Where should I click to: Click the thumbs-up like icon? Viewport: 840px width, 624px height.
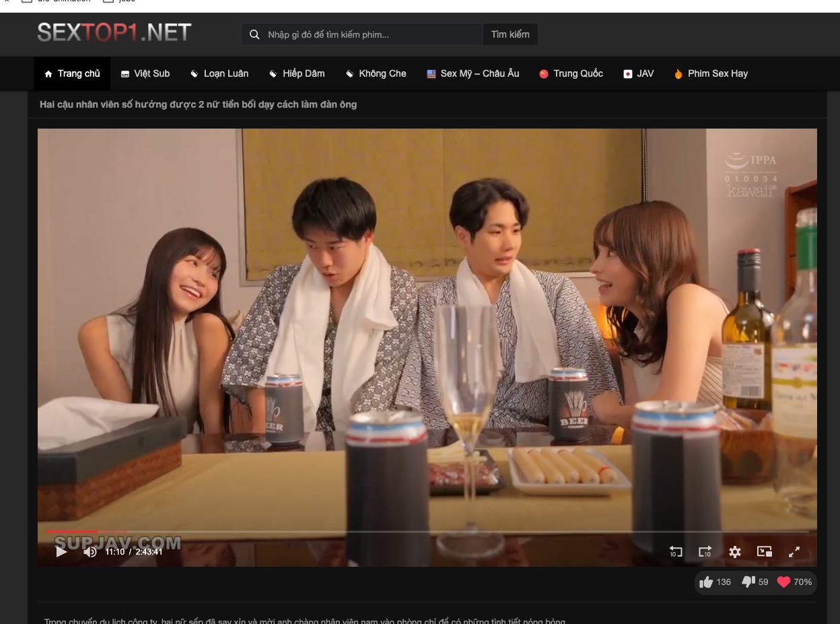click(x=706, y=582)
